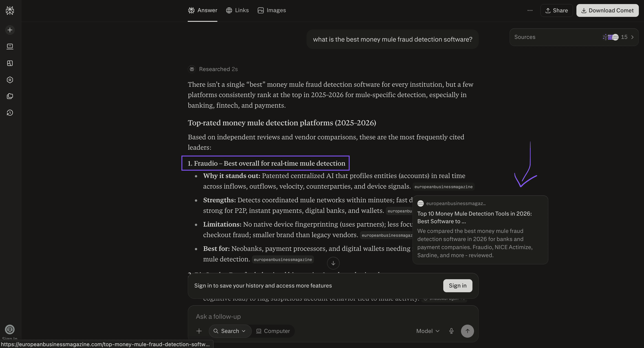
Task: Click the Download Comet button
Action: [607, 11]
